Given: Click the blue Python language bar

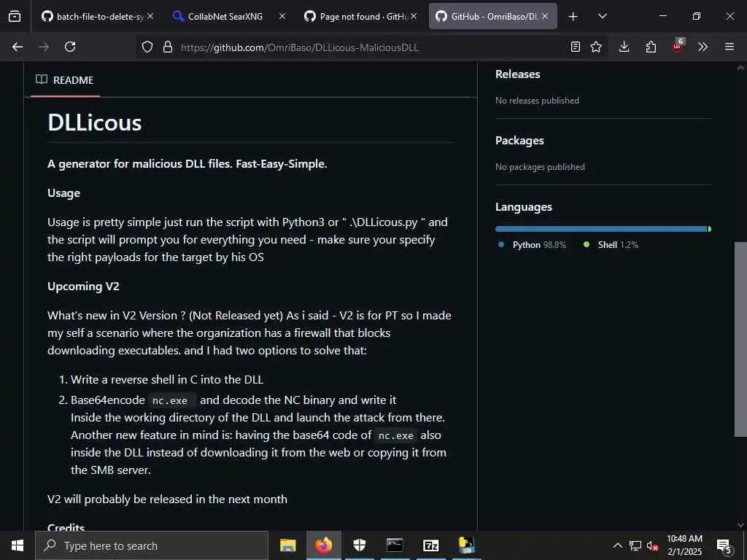Looking at the screenshot, I should point(601,229).
